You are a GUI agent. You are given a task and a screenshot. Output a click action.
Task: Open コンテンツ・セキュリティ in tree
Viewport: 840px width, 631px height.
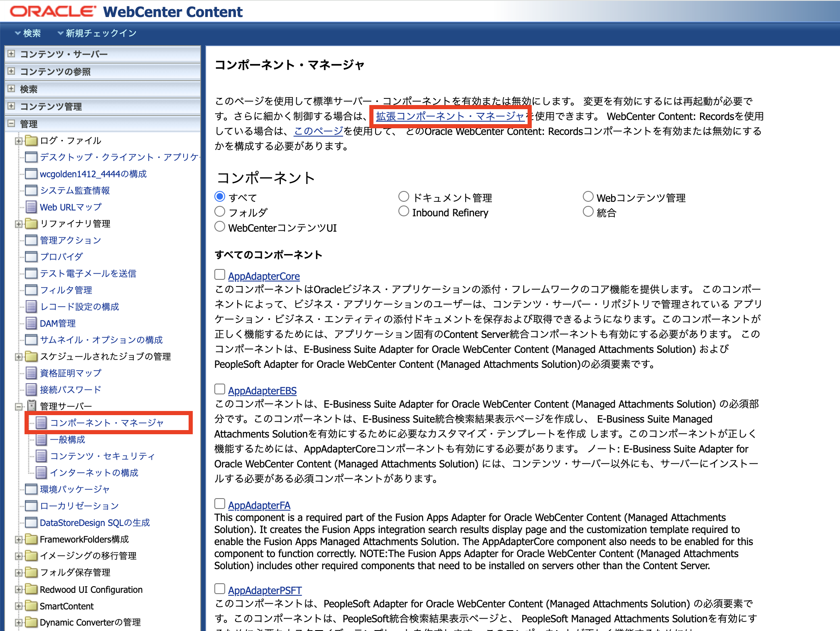tap(102, 456)
